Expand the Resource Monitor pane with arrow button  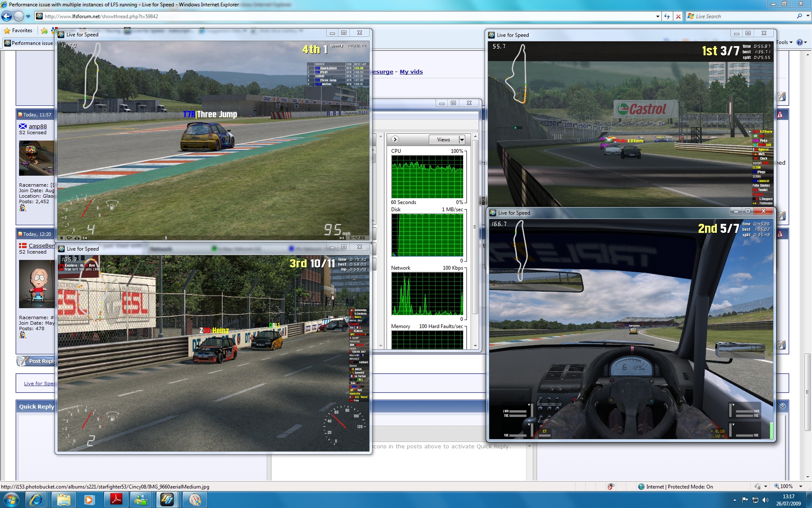coord(395,140)
